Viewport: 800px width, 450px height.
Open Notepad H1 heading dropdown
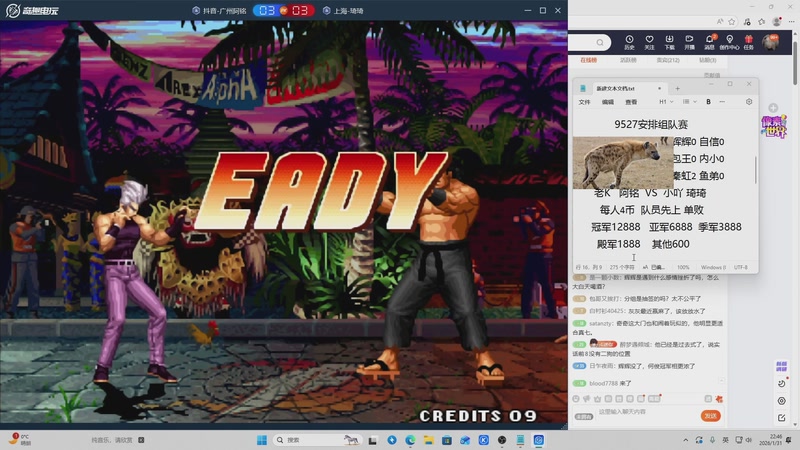click(666, 102)
